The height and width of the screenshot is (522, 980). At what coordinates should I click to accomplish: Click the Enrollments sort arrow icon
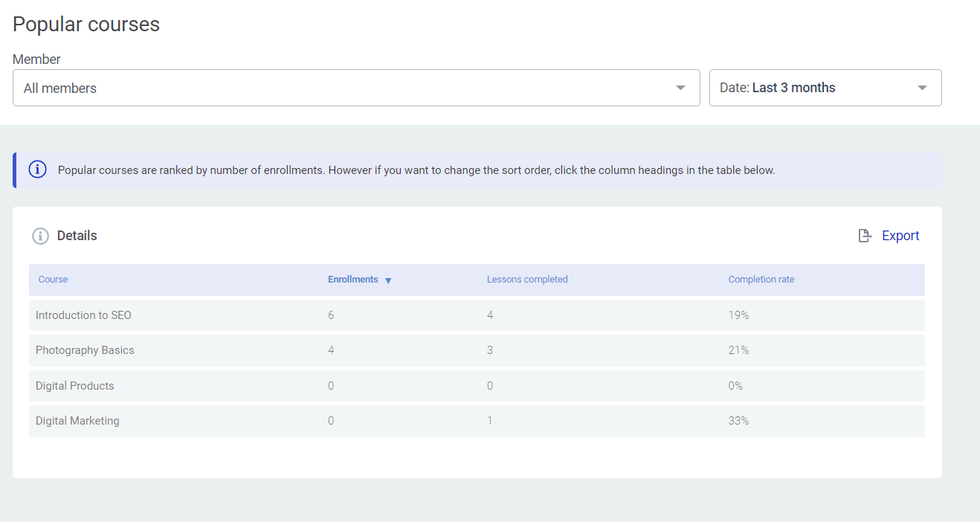[x=388, y=280]
